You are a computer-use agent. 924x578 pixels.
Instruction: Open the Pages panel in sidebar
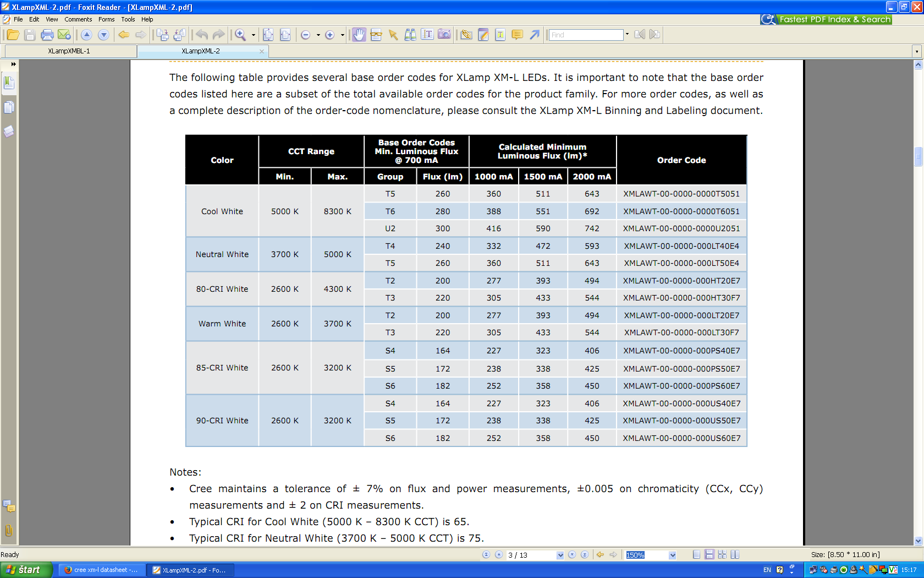coord(9,107)
